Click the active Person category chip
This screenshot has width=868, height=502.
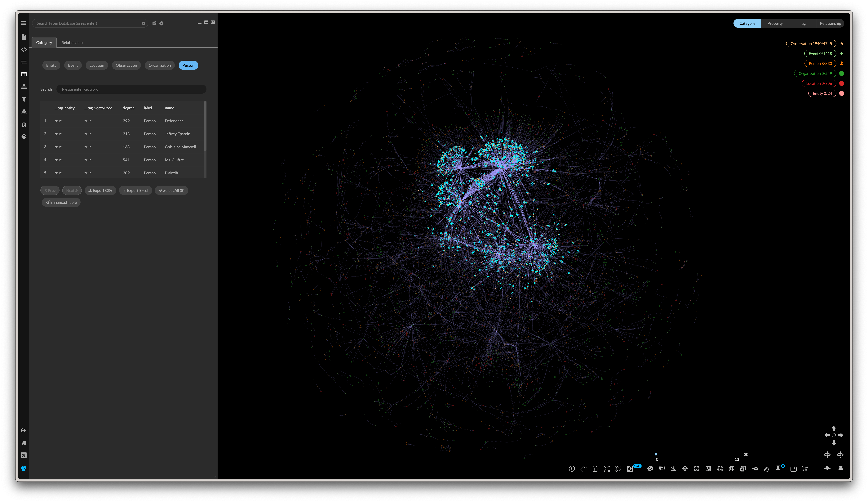pos(188,65)
